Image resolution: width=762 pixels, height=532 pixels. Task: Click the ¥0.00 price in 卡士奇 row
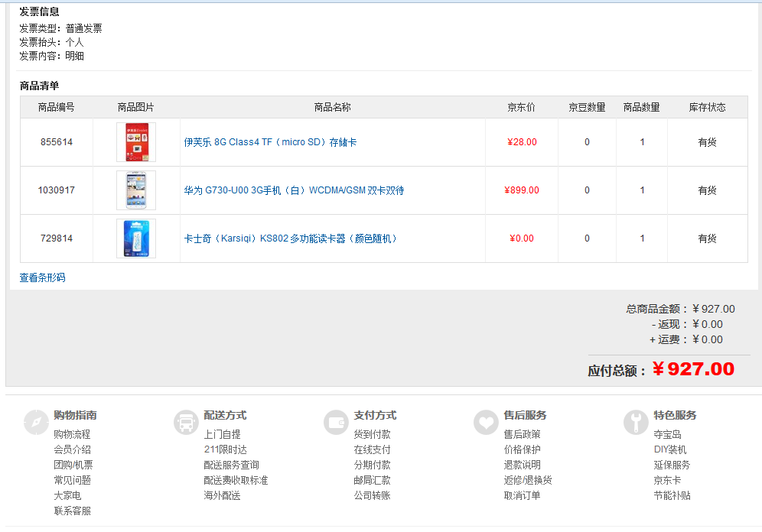522,238
